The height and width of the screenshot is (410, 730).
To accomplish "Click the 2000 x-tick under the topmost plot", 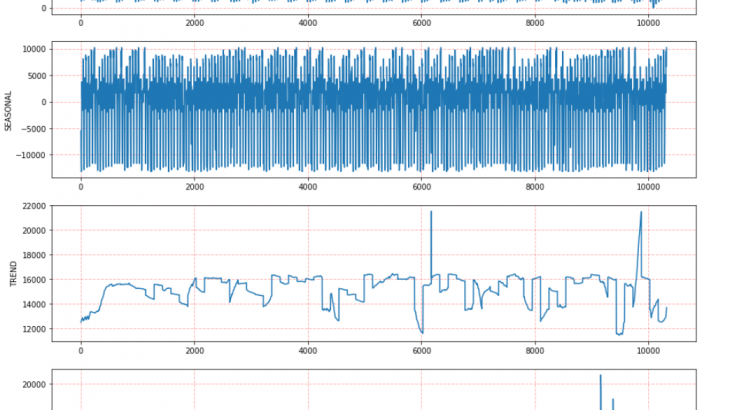I will (x=195, y=23).
